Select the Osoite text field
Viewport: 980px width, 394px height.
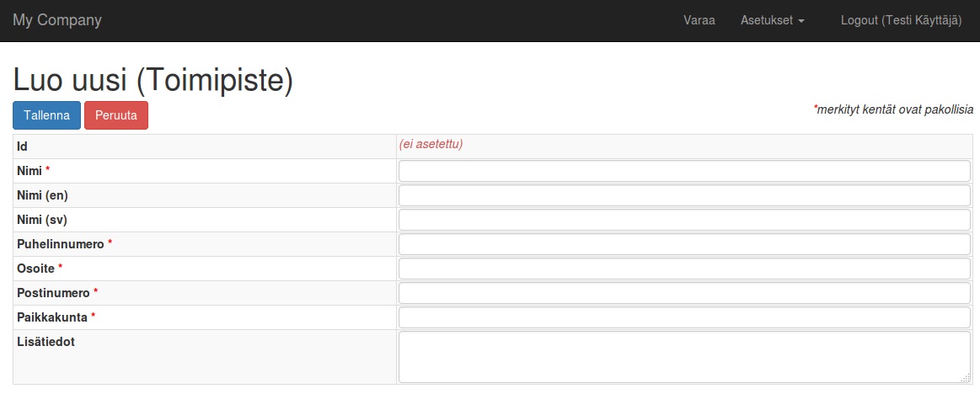point(684,269)
